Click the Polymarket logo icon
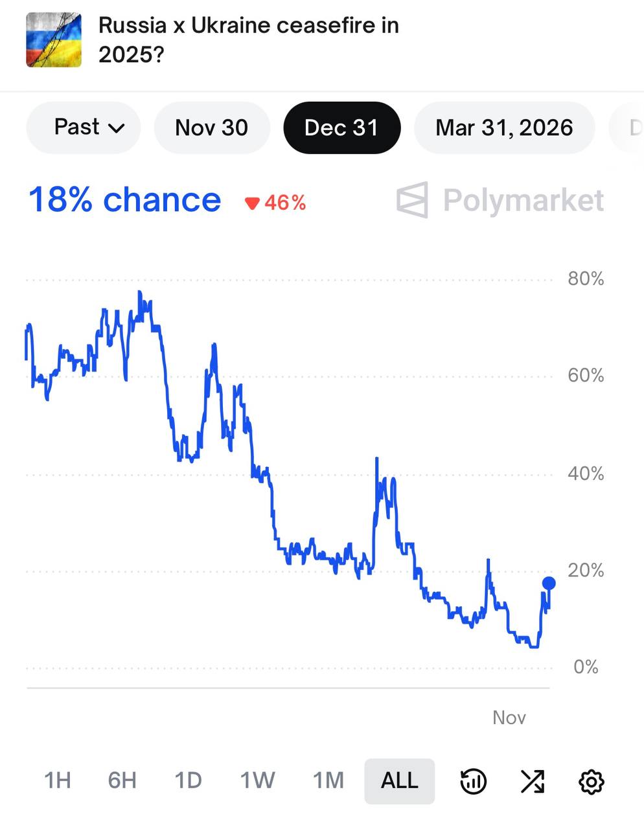The width and height of the screenshot is (644, 829). (x=413, y=201)
